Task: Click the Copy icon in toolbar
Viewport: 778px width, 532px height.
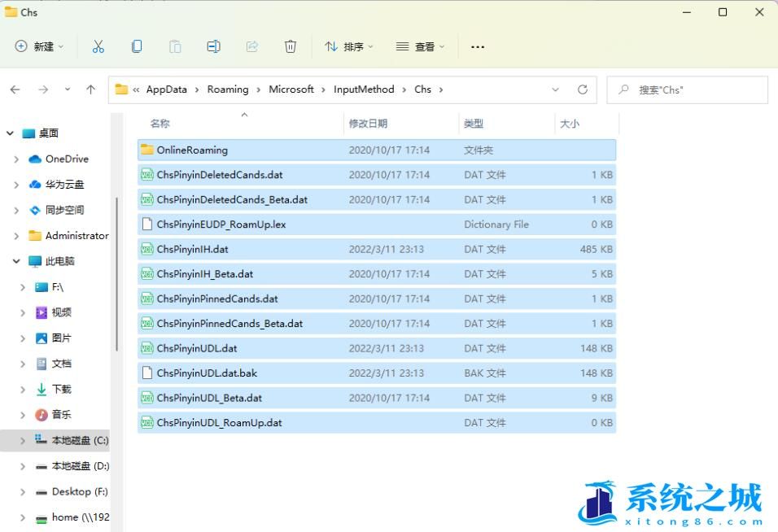Action: [x=137, y=46]
